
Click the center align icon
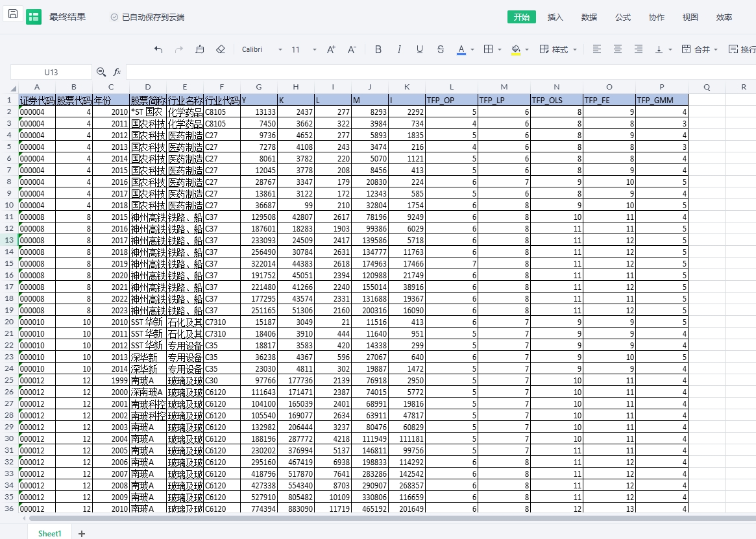click(x=618, y=49)
